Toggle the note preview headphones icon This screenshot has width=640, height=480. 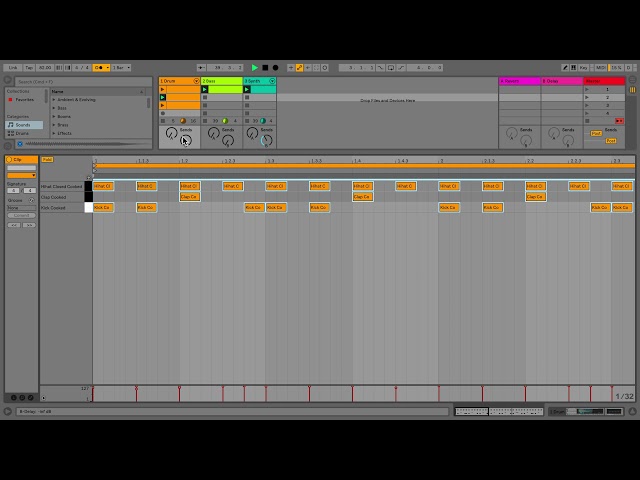(89, 178)
